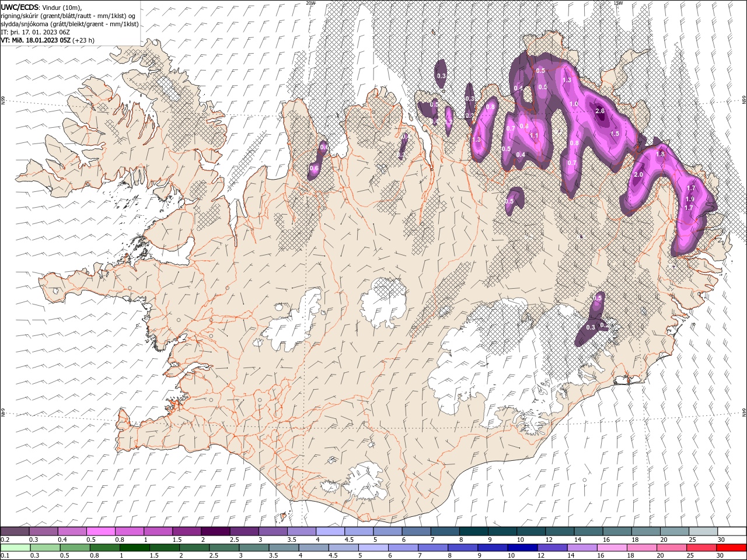
Task: Select the 'VT: Mið. 18.01.2023 05Z (+23 h)' line
Action: tap(47, 40)
